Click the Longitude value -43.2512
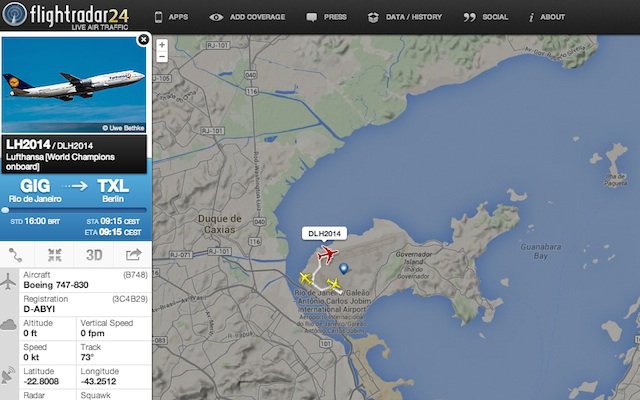Screen dimensions: 640x400 click(98, 382)
